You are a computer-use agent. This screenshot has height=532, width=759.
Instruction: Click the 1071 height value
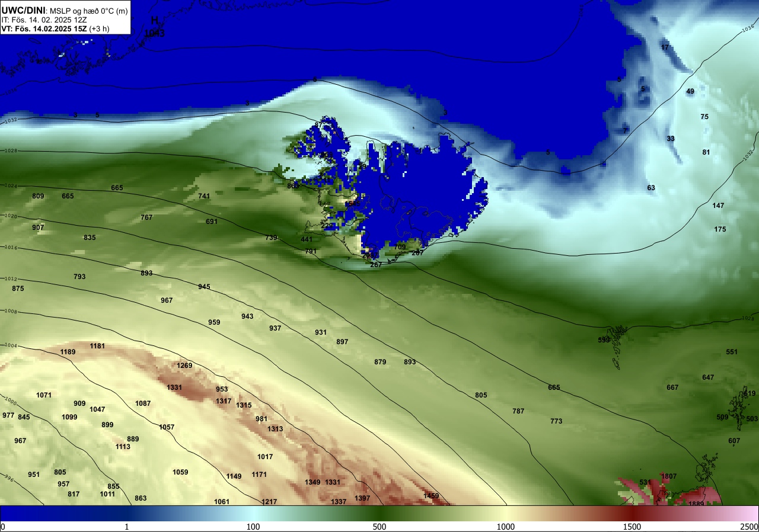click(44, 395)
